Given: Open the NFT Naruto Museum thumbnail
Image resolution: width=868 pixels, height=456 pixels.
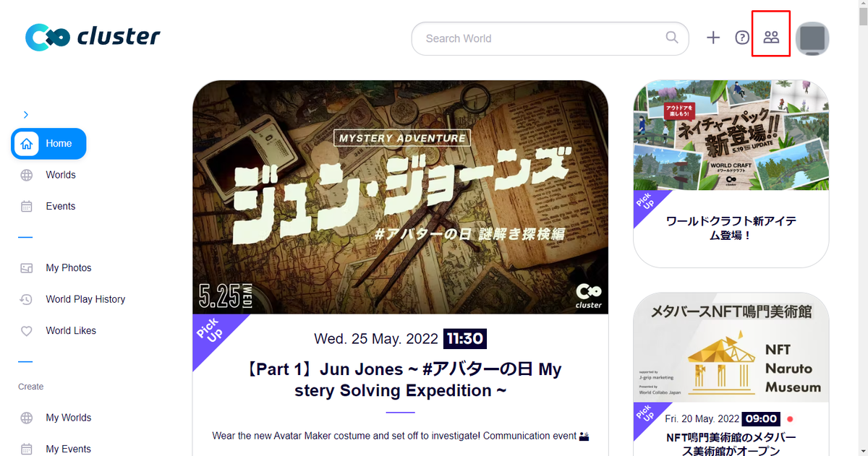Looking at the screenshot, I should (731, 347).
